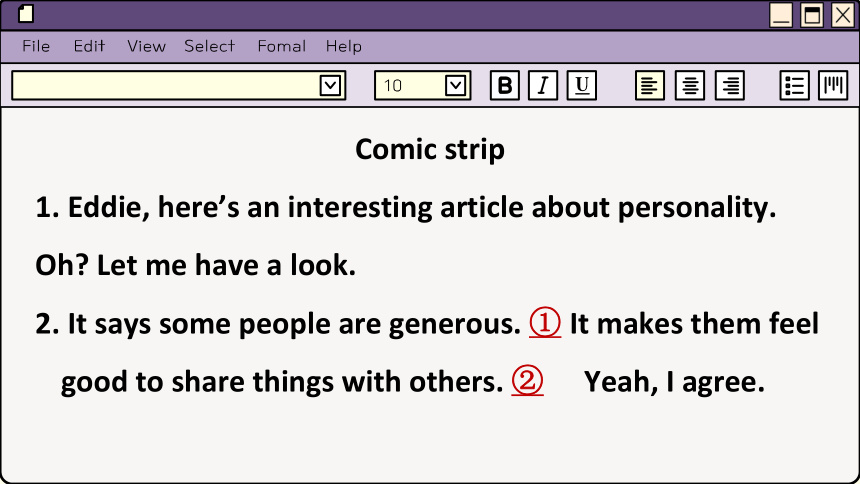Open the Edit menu
This screenshot has width=860, height=484.
click(x=89, y=46)
